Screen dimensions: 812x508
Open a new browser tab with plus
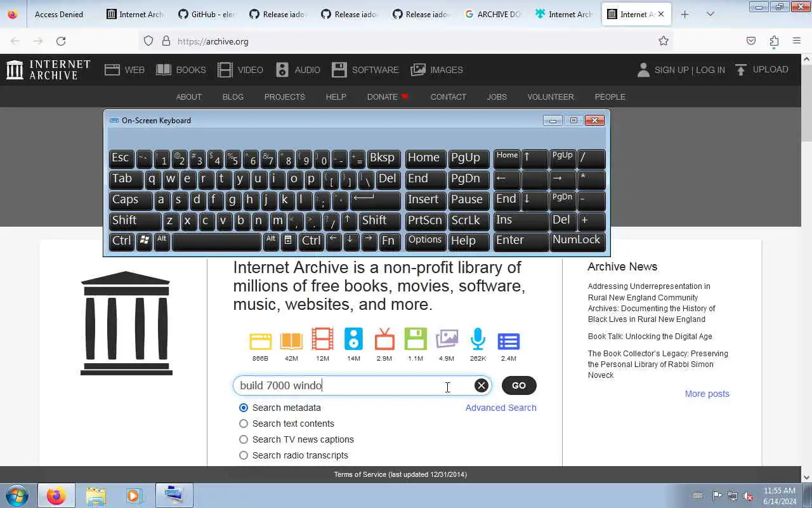[684, 14]
